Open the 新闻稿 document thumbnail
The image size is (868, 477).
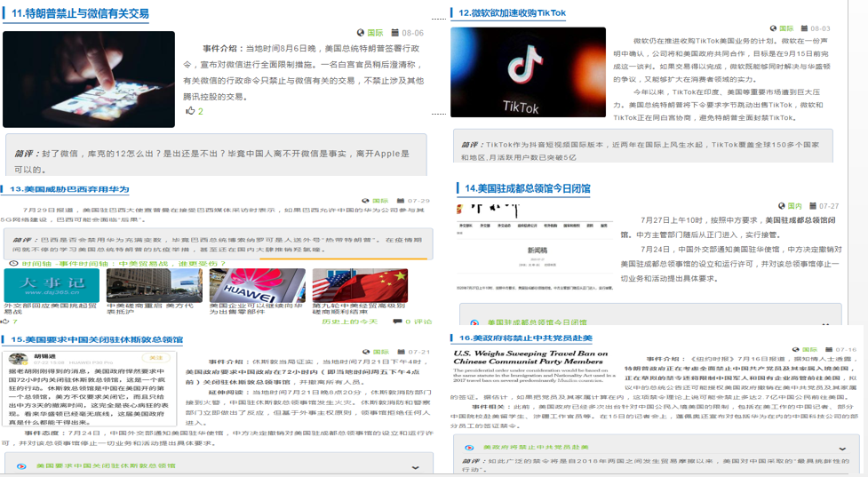(x=535, y=247)
